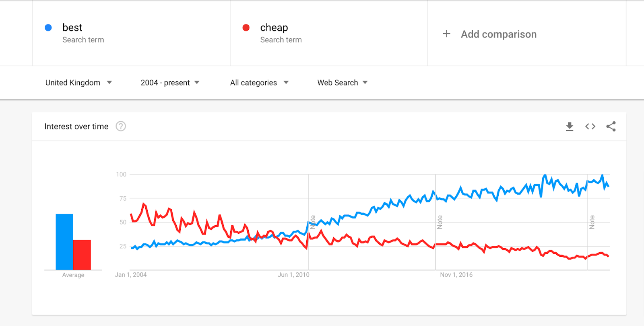This screenshot has width=644, height=326.
Task: Share the Interest over time chart
Action: point(611,127)
